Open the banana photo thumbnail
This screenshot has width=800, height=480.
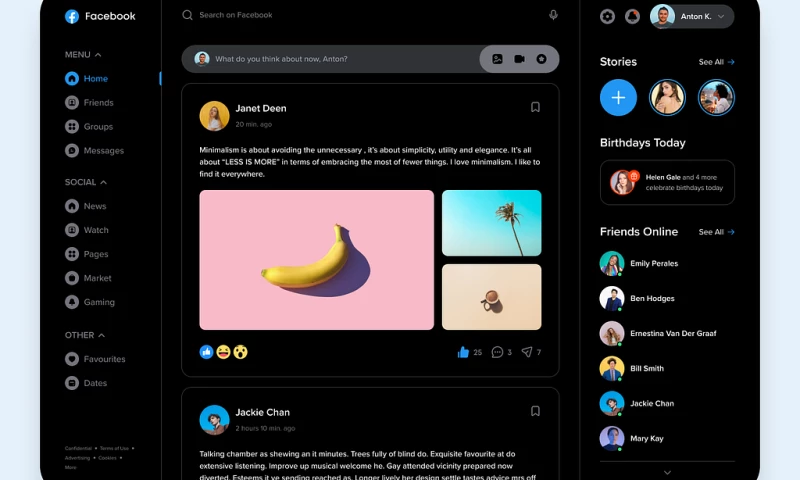click(317, 260)
